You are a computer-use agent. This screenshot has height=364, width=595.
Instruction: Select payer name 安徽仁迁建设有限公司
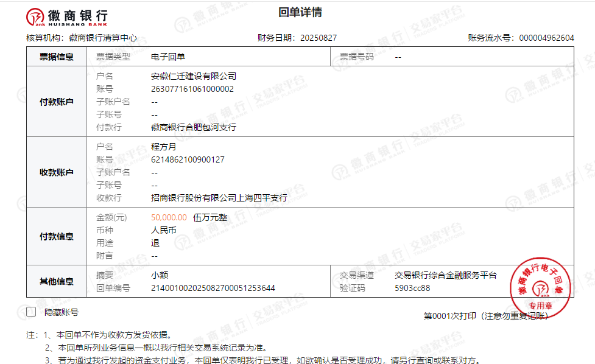[x=194, y=76]
